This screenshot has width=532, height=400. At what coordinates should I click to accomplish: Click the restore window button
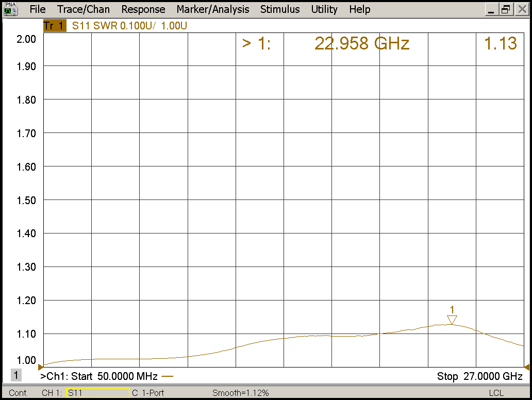506,9
